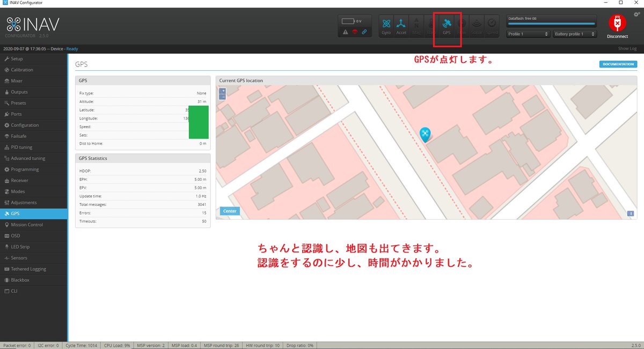The width and height of the screenshot is (644, 349).
Task: Click Cycle Time status entry
Action: [82, 345]
